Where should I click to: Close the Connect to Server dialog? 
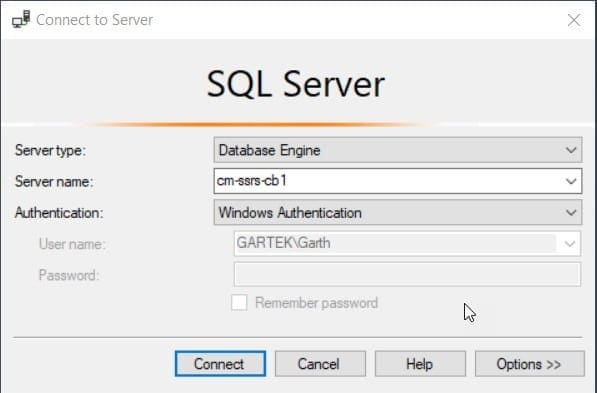573,20
